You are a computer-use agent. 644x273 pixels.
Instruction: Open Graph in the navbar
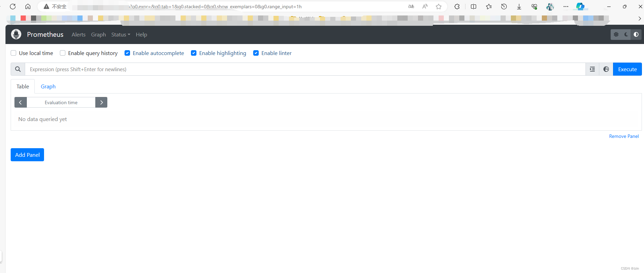(x=98, y=34)
